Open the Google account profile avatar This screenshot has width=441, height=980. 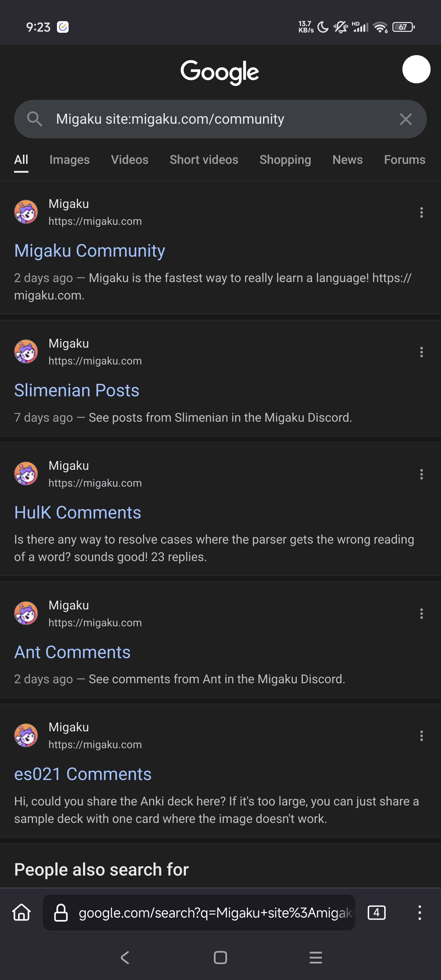pyautogui.click(x=416, y=69)
